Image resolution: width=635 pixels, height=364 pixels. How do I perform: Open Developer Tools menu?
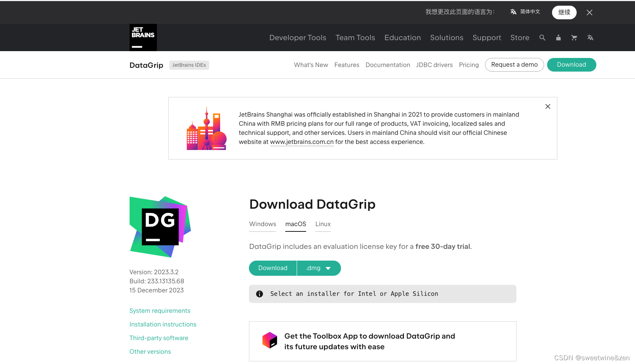pos(298,37)
